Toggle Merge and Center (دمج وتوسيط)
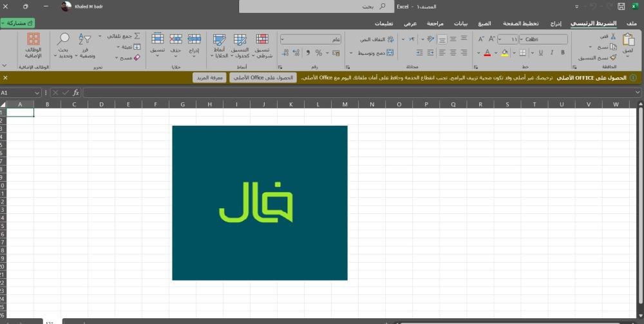Screen dimensions: 644x324 click(x=376, y=53)
